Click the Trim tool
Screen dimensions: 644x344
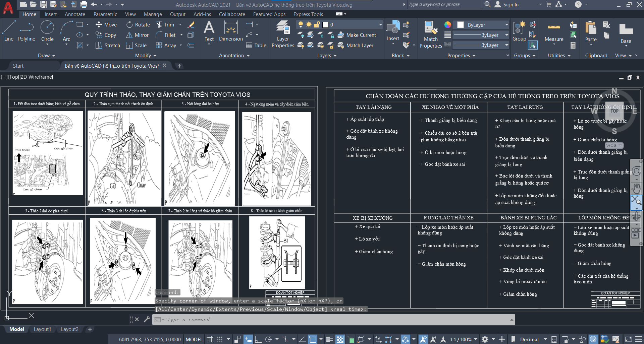point(165,24)
